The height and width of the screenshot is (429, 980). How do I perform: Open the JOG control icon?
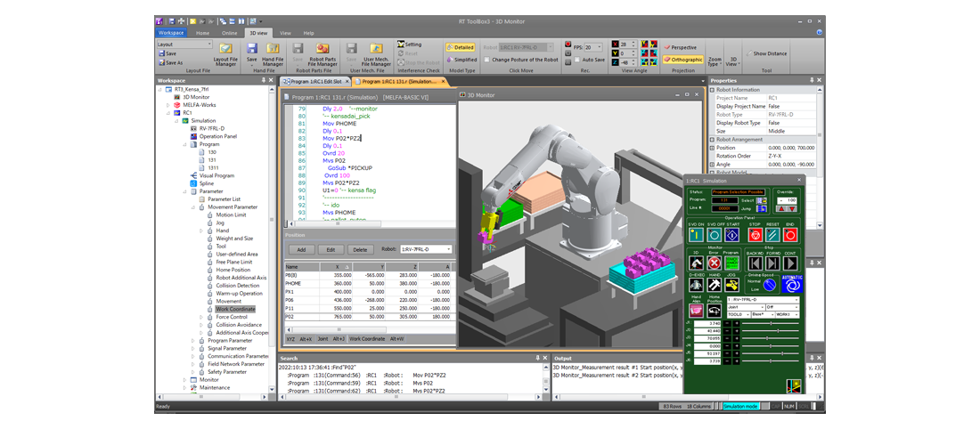[731, 284]
